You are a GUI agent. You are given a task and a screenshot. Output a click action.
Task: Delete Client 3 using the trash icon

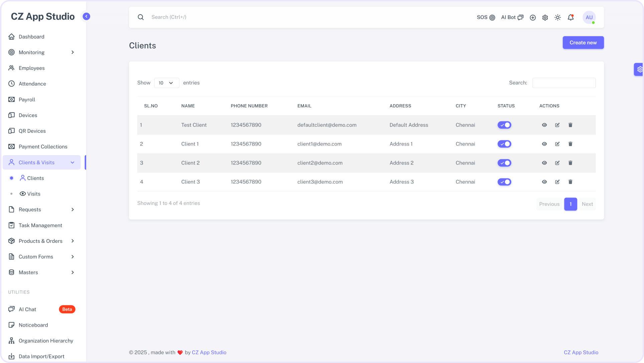[x=570, y=182]
